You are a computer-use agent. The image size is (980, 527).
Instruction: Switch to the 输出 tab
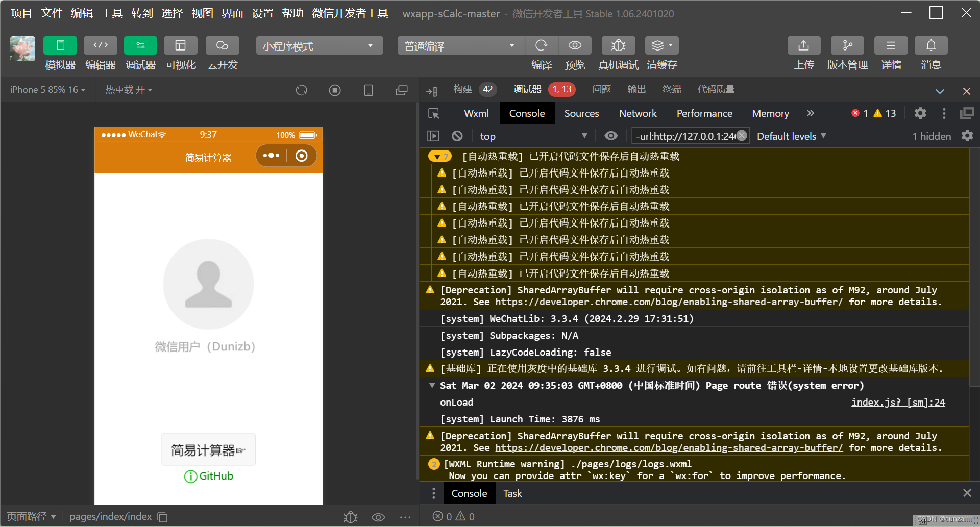(636, 89)
